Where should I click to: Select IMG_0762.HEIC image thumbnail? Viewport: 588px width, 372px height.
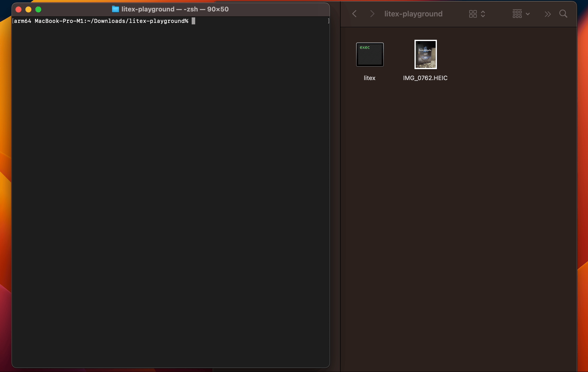tap(425, 54)
